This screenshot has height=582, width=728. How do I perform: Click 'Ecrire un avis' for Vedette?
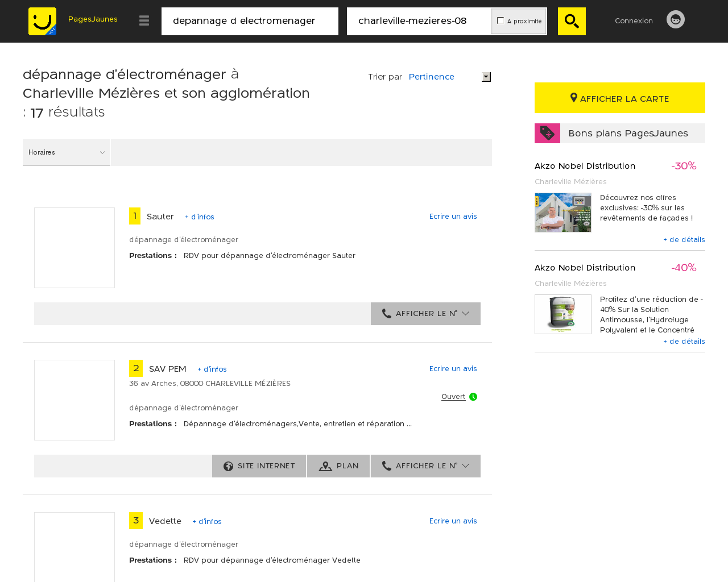click(453, 521)
